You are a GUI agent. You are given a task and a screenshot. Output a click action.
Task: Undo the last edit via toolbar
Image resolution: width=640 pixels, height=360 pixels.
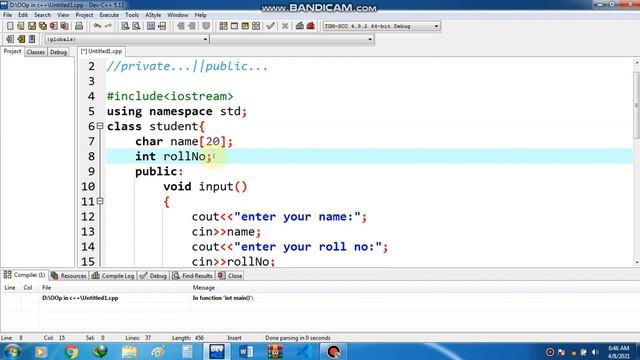click(x=97, y=26)
